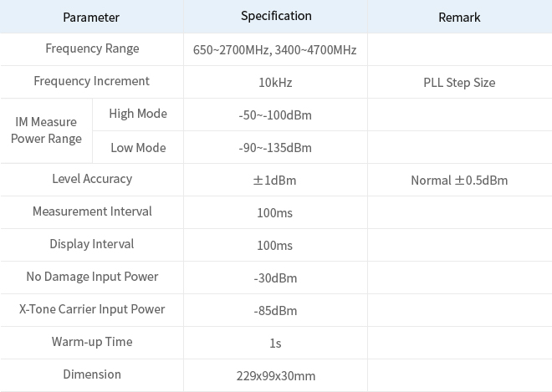This screenshot has height=392, width=552.
Task: Click the Specification column header
Action: pyautogui.click(x=276, y=16)
